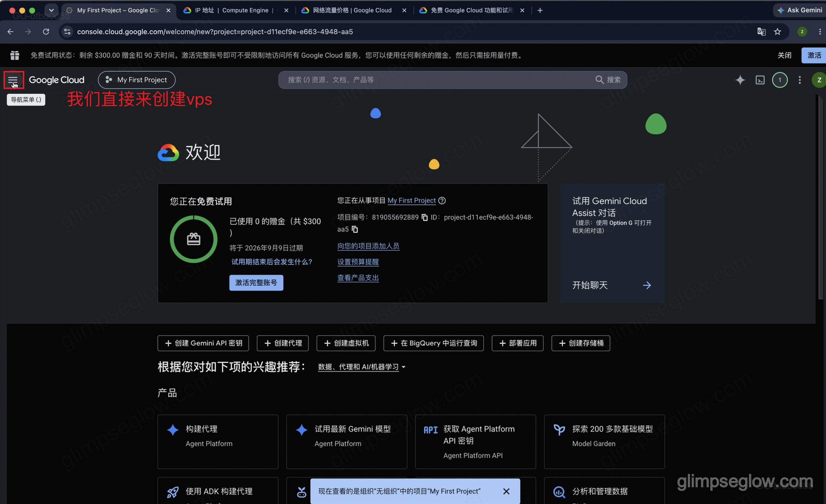
Task: Open the Chrome profile avatar
Action: pos(802,32)
